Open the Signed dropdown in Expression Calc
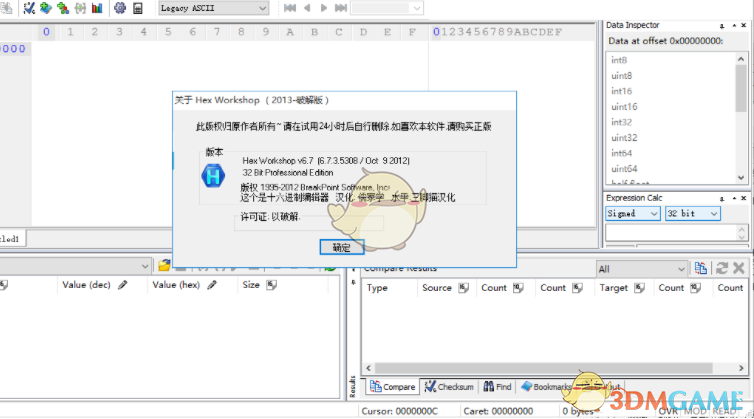This screenshot has height=419, width=754. [x=632, y=213]
